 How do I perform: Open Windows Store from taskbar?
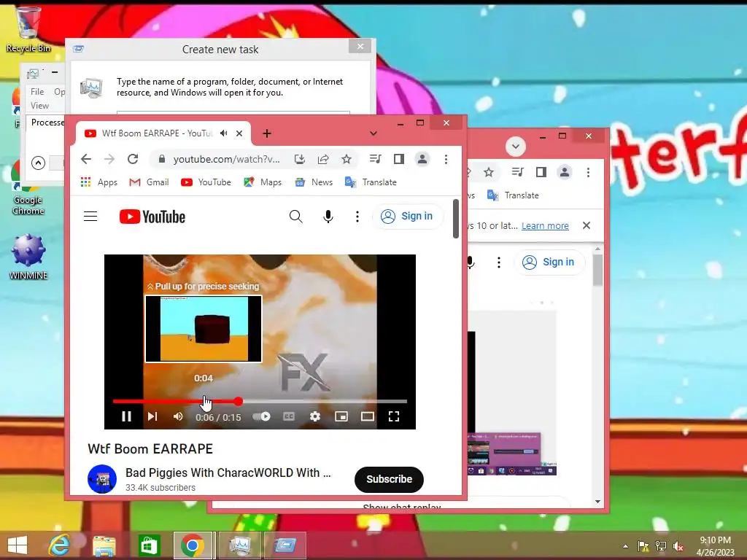click(x=149, y=545)
